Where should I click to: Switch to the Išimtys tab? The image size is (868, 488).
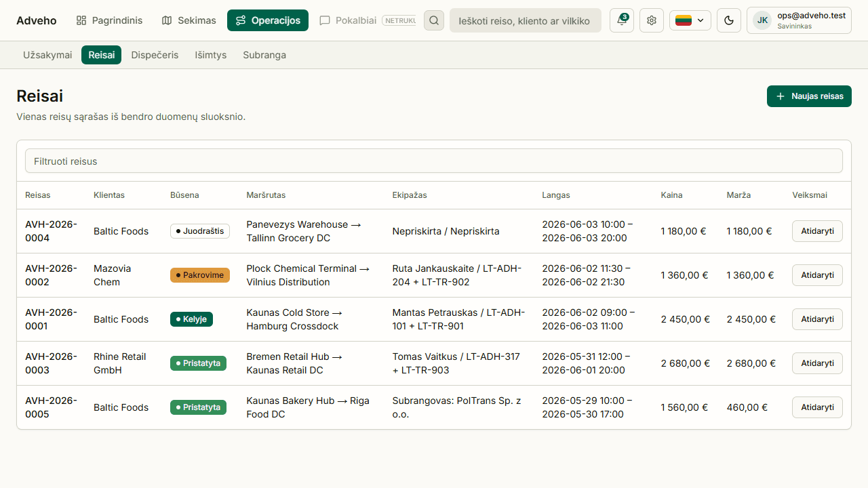click(x=211, y=55)
